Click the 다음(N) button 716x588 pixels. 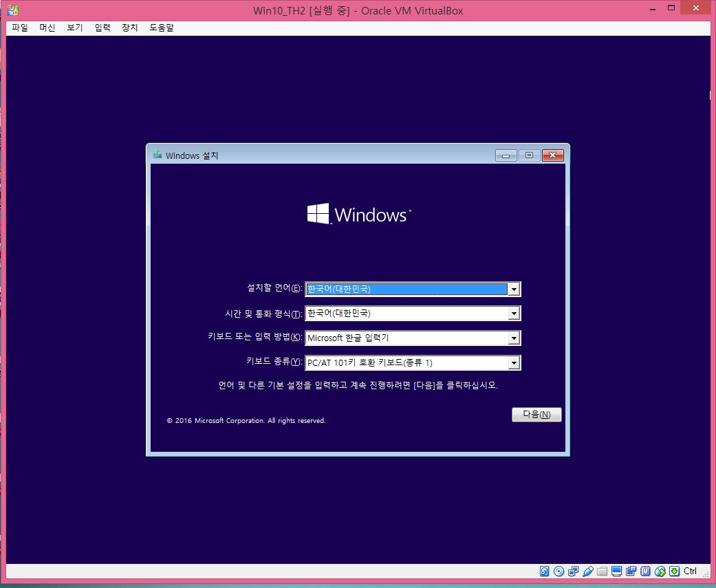(x=536, y=415)
